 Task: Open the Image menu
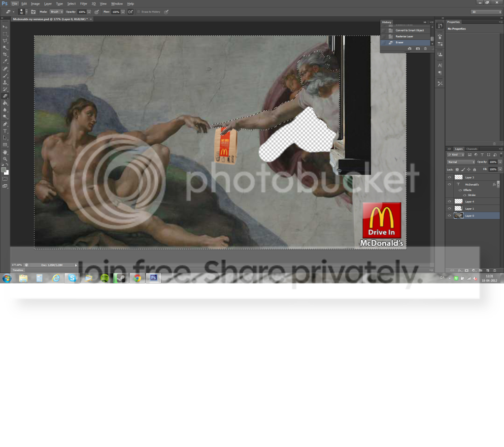pos(35,4)
